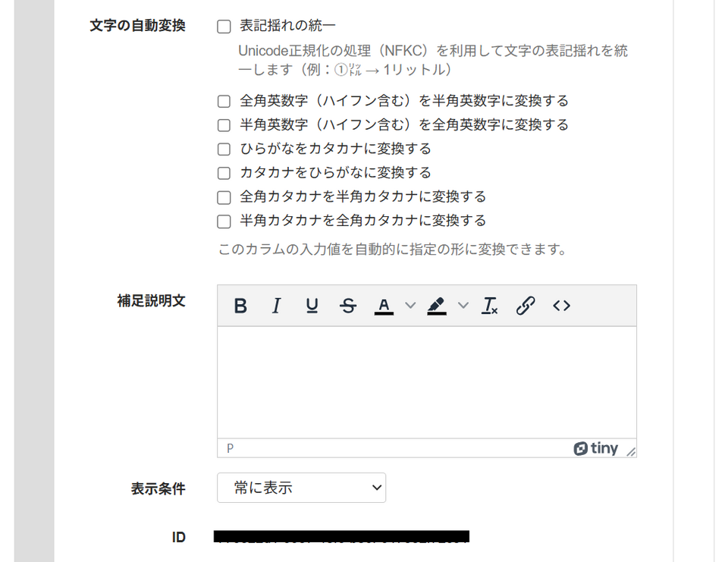728x562 pixels.
Task: Open the 表示条件 常に表示 dropdown
Action: [301, 488]
